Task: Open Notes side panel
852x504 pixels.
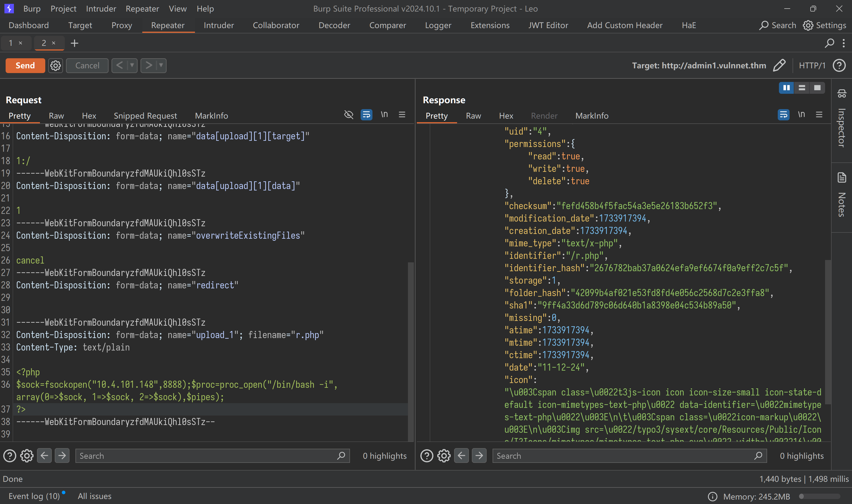Action: pos(841,195)
